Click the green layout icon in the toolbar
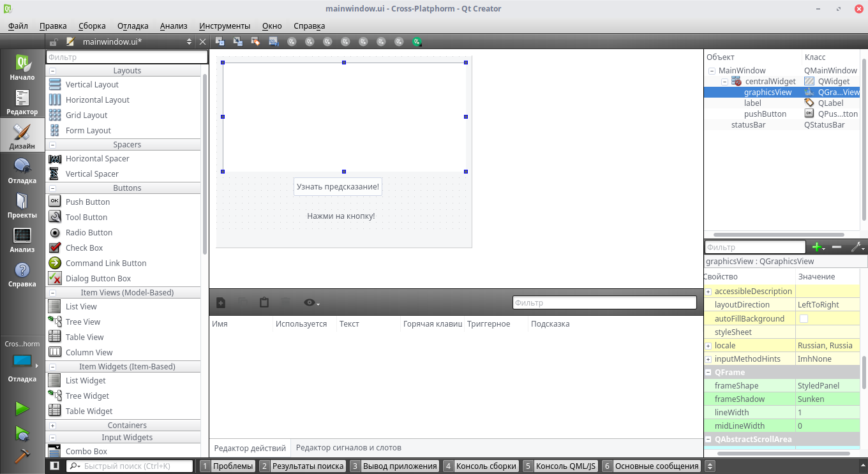 [x=417, y=41]
